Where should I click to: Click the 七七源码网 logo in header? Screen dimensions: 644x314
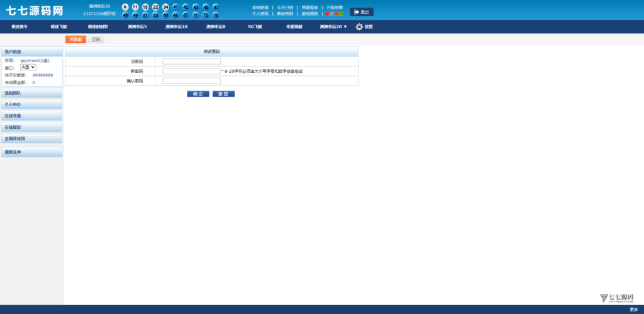[x=35, y=11]
